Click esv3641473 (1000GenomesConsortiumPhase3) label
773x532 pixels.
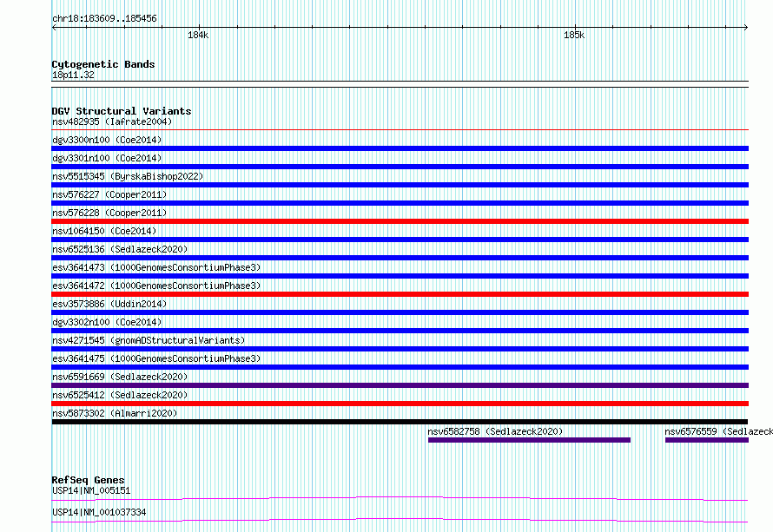[x=156, y=267]
